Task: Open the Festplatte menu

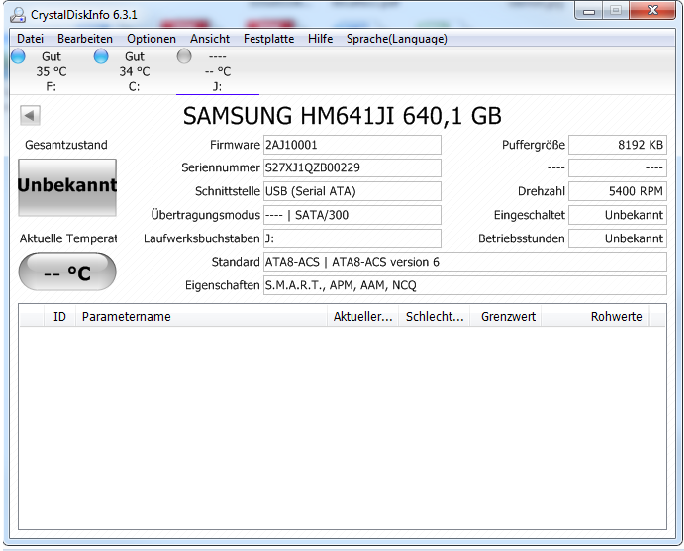Action: click(x=269, y=39)
